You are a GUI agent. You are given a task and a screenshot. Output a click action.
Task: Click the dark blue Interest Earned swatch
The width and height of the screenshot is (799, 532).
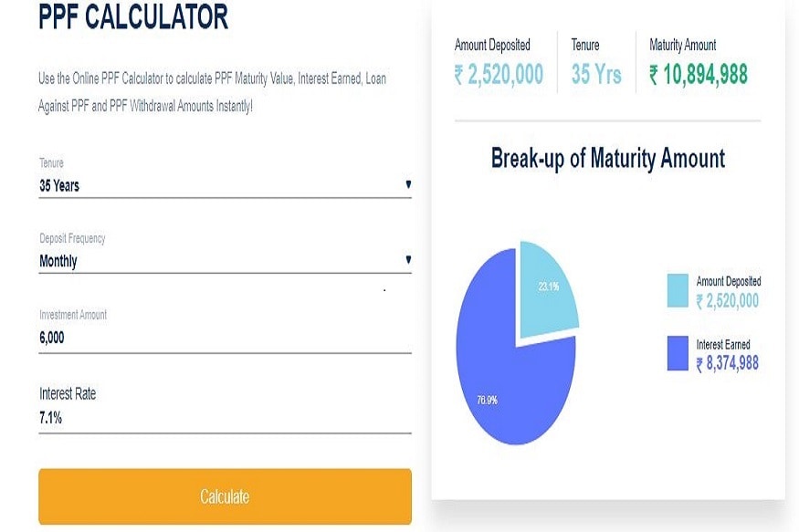coord(678,351)
